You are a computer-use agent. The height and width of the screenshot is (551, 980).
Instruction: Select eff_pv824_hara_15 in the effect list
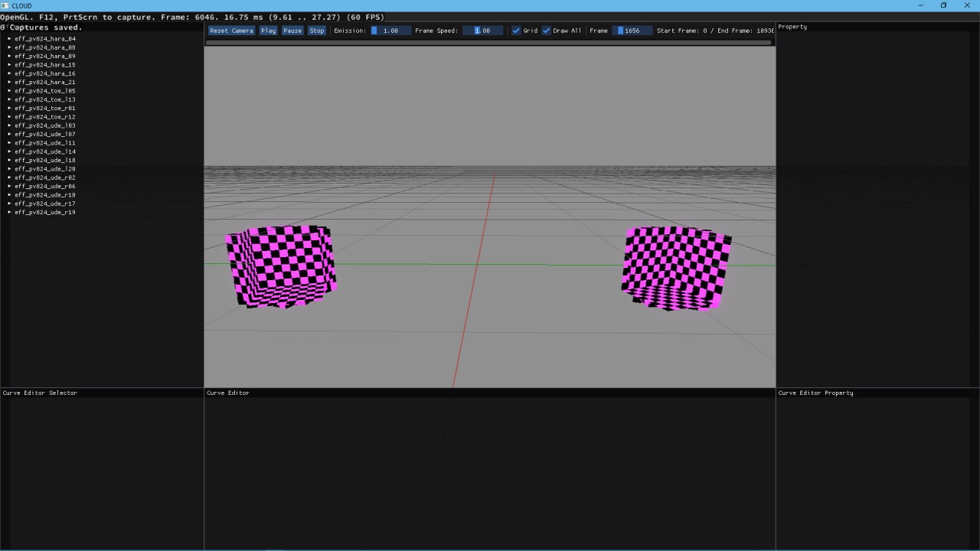point(44,65)
